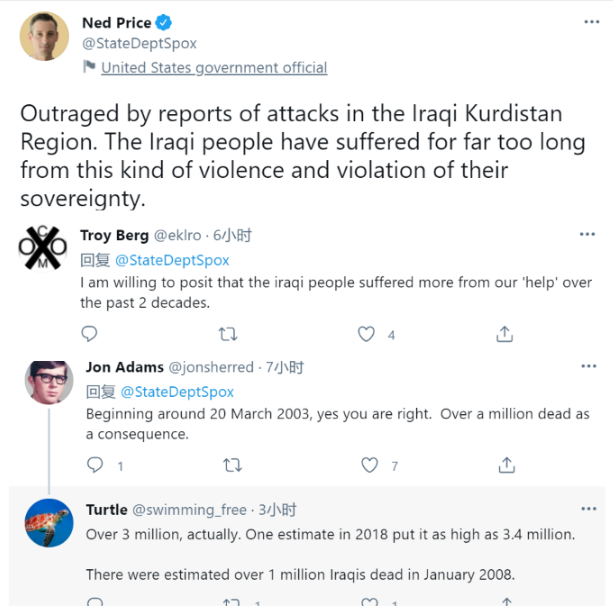Screen dimensions: 613x613
Task: Retweet Troy Berg's reply
Action: [229, 334]
